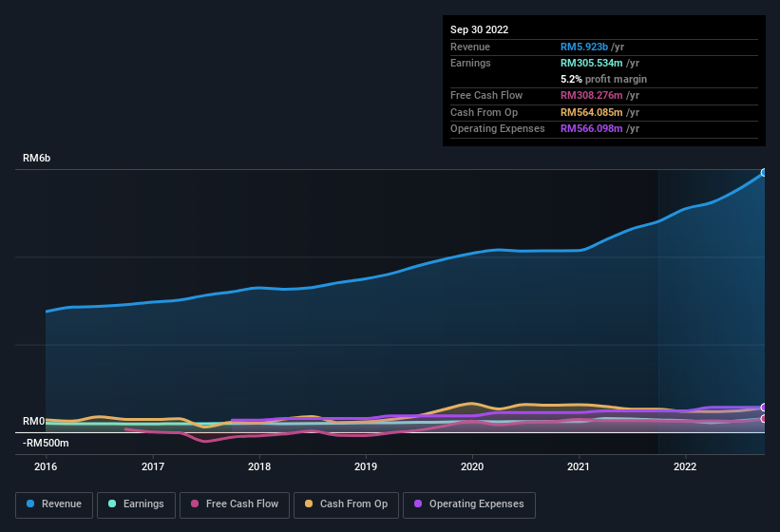Select the purple Operating Expenses endpoint marker

point(763,408)
